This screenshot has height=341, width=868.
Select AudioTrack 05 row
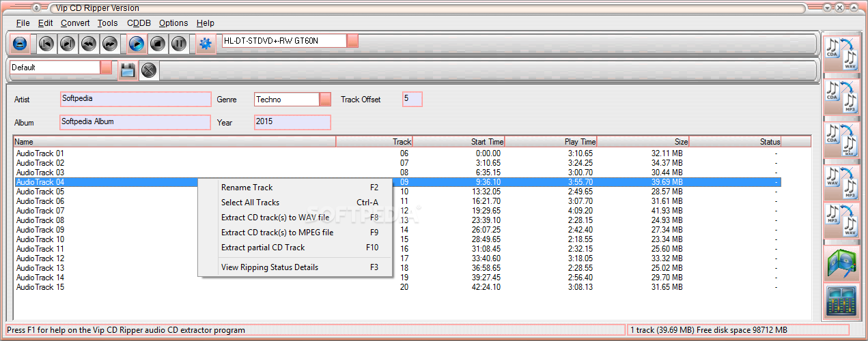(397, 192)
